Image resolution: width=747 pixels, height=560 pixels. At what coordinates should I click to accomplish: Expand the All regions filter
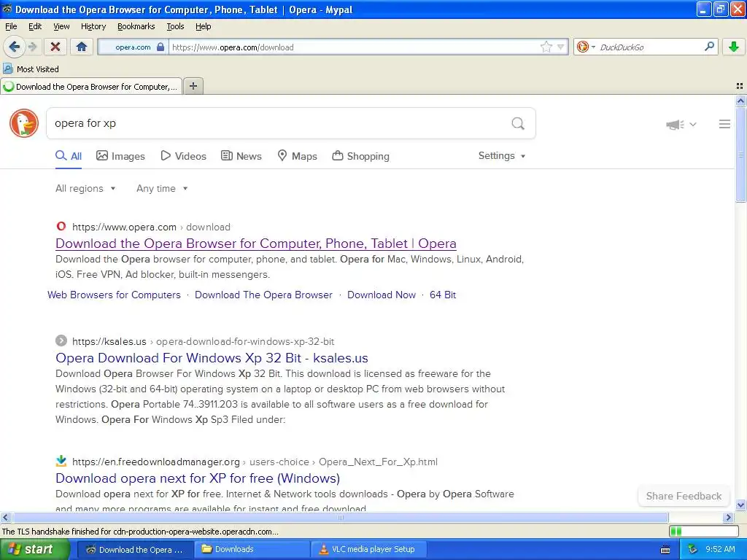click(x=85, y=188)
